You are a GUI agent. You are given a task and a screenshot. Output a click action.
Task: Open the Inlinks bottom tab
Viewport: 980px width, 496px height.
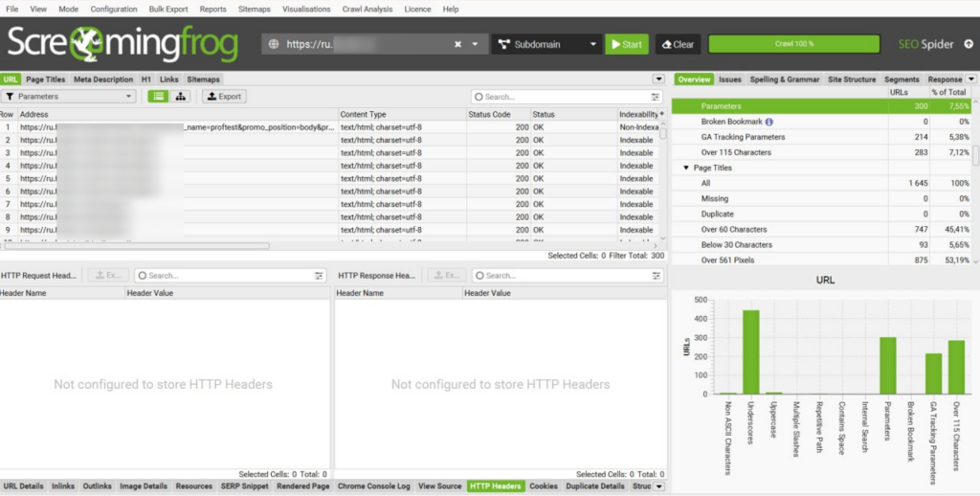coord(63,486)
